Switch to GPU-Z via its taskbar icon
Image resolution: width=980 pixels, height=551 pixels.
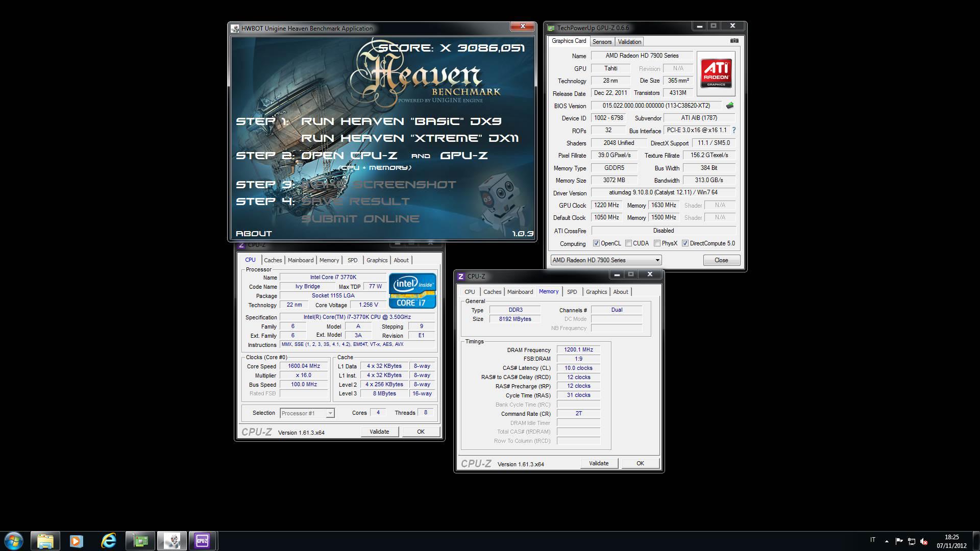(x=140, y=541)
